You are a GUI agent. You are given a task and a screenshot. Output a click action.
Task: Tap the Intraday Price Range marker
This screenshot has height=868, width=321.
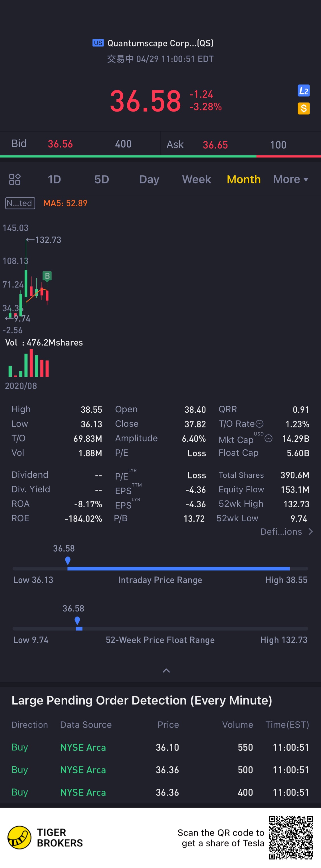[x=68, y=560]
